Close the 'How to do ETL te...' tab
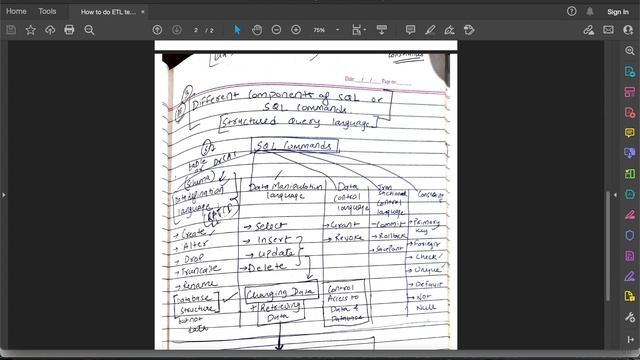Image resolution: width=640 pixels, height=360 pixels. 142,12
